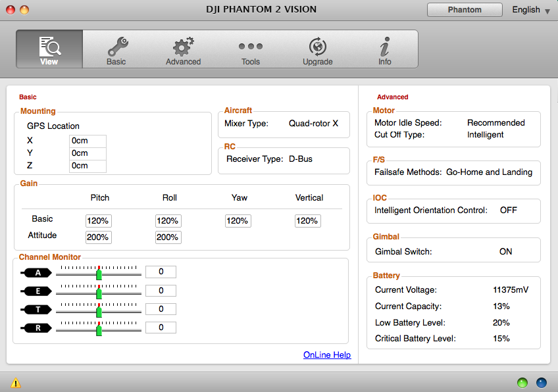Open the OnLine Help link
558x392 pixels.
point(327,355)
